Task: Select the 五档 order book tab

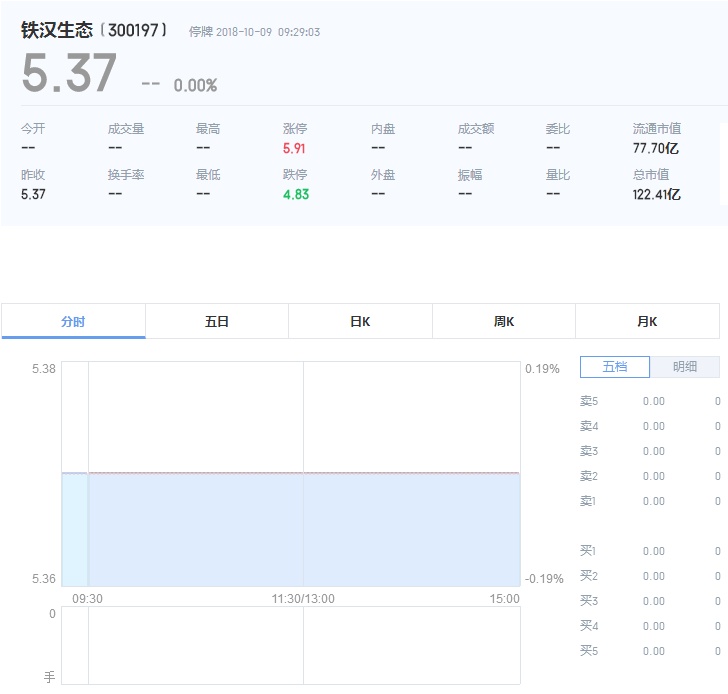Action: tap(614, 367)
